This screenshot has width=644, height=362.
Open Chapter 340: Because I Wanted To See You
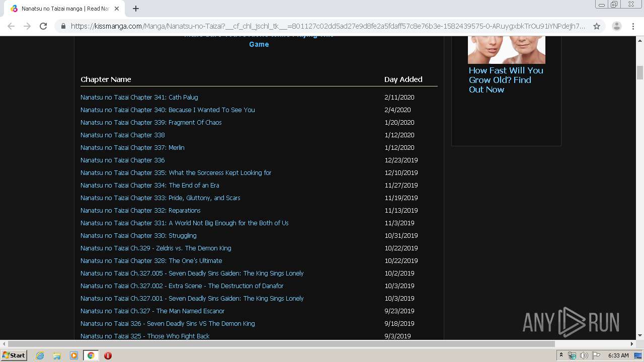tap(168, 110)
